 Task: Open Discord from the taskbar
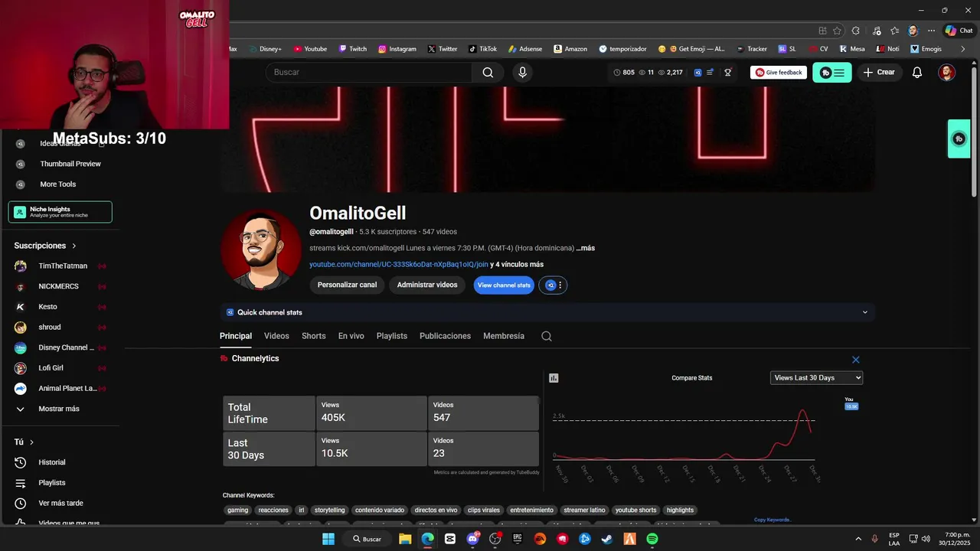(x=472, y=539)
